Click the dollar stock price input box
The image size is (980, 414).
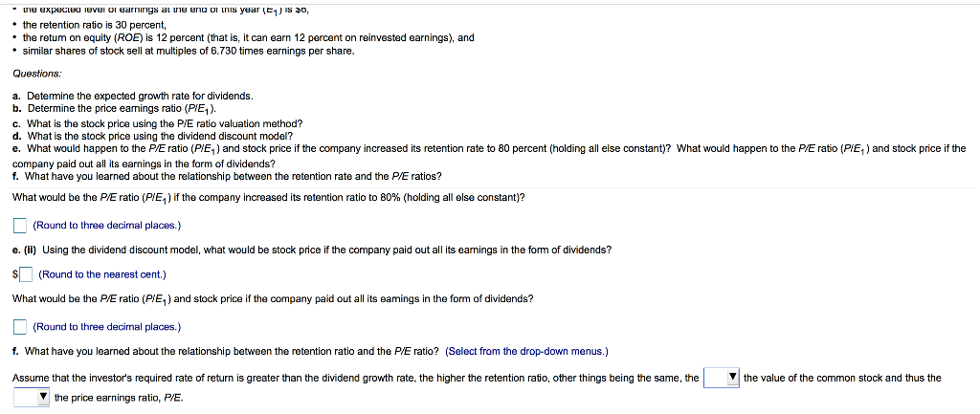click(26, 275)
